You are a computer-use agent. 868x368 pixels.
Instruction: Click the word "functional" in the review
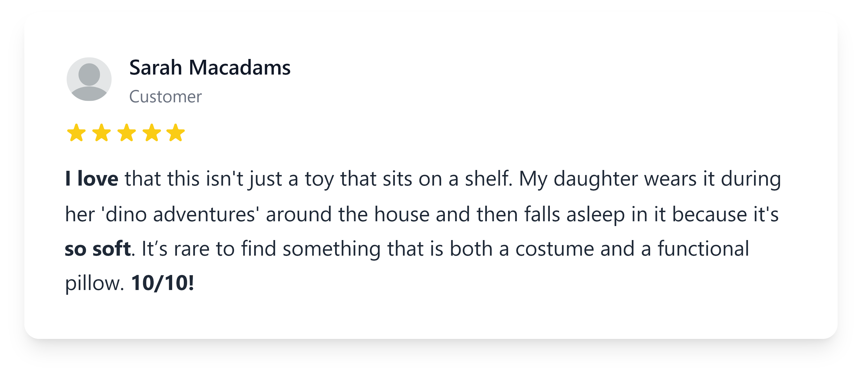[703, 249]
